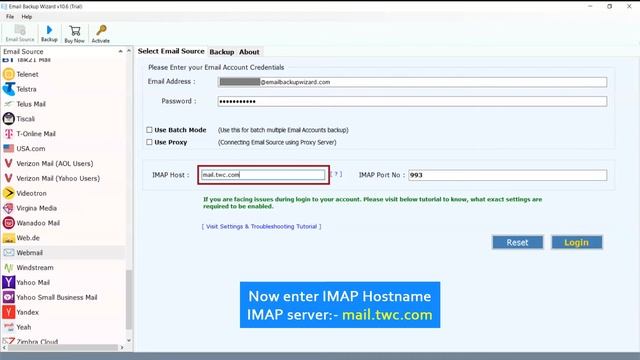The height and width of the screenshot is (360, 640).
Task: Enable the Use Proxy checkbox
Action: (149, 142)
